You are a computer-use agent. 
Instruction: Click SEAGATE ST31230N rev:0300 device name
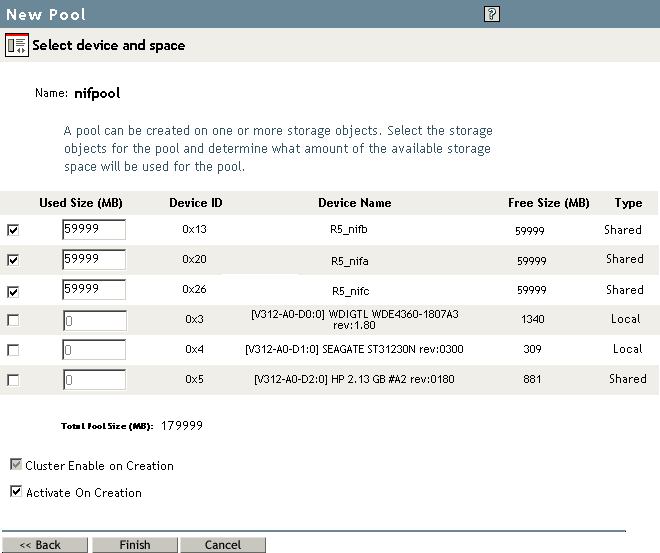point(354,349)
